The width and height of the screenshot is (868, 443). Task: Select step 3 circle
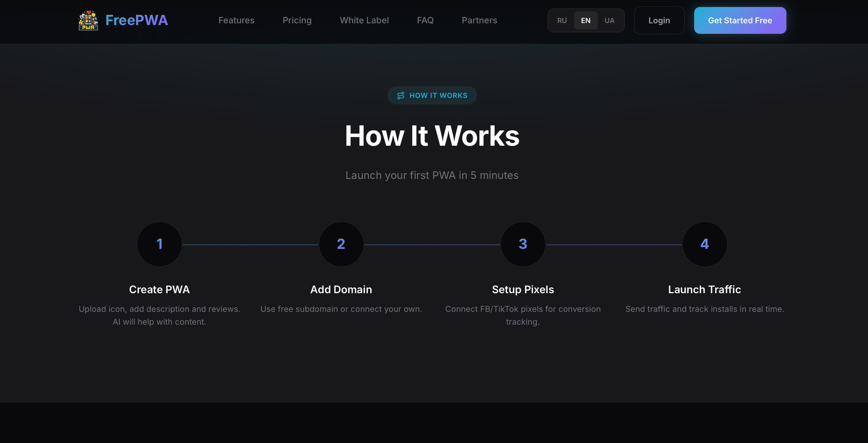[x=523, y=244]
